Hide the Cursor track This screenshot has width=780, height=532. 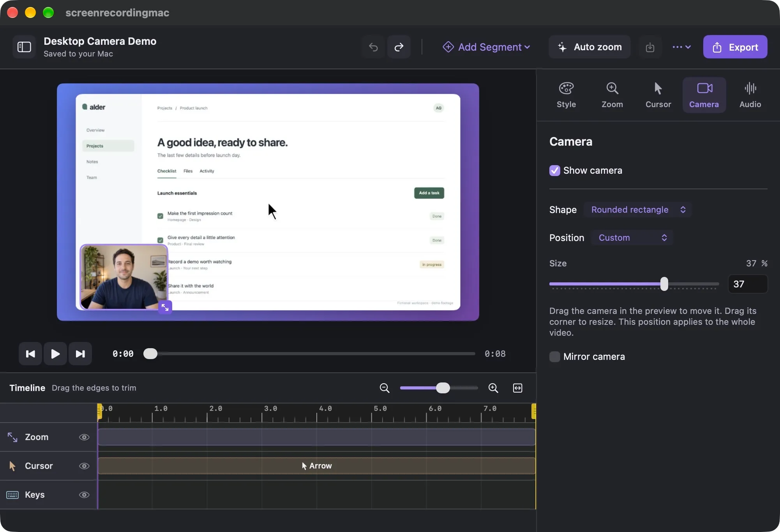pos(84,466)
